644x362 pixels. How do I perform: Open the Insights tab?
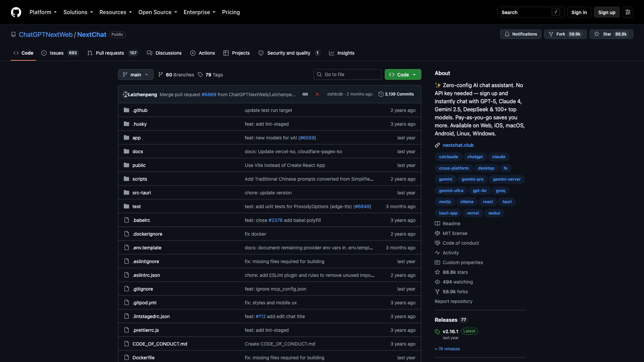[342, 53]
